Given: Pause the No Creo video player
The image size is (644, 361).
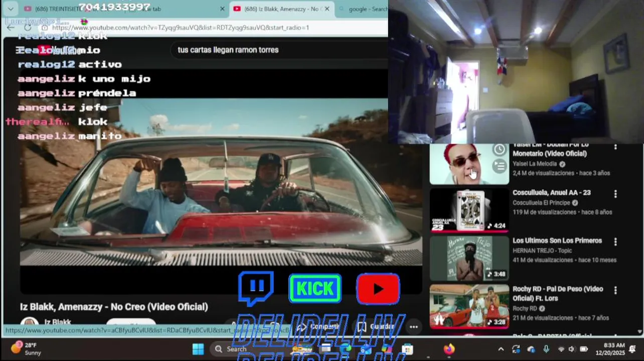Looking at the screenshot, I should pos(221,182).
